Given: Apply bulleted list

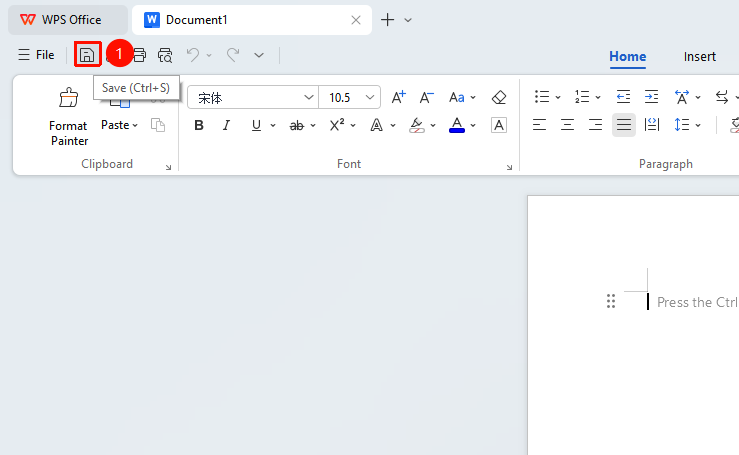Looking at the screenshot, I should tap(542, 97).
